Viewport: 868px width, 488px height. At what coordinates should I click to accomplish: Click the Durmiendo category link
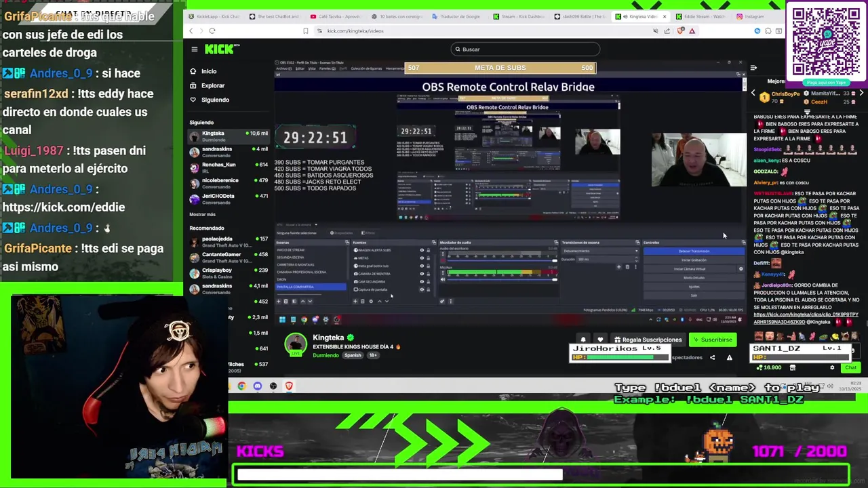point(325,355)
